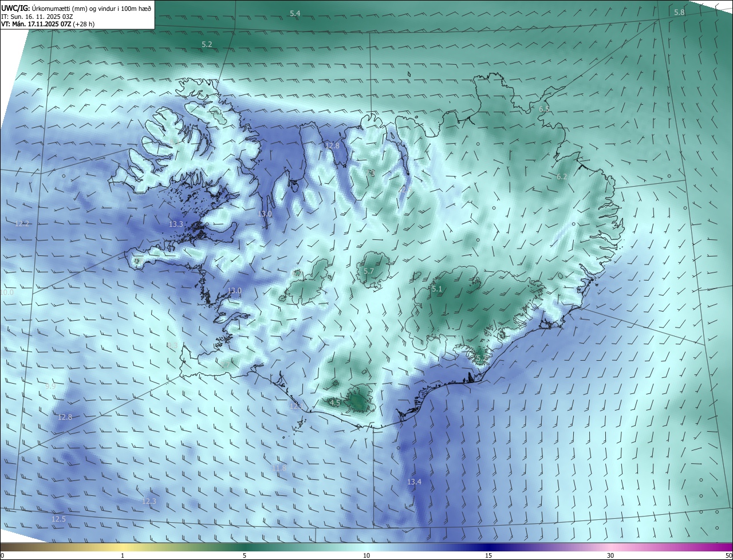Click the 5.7 value label on the glacier
The image size is (733, 560).
(x=369, y=271)
